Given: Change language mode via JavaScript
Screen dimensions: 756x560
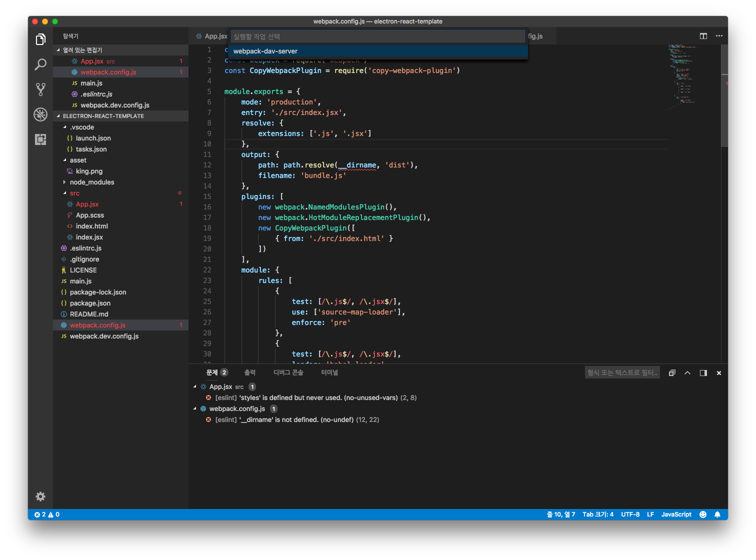Looking at the screenshot, I should pyautogui.click(x=676, y=514).
